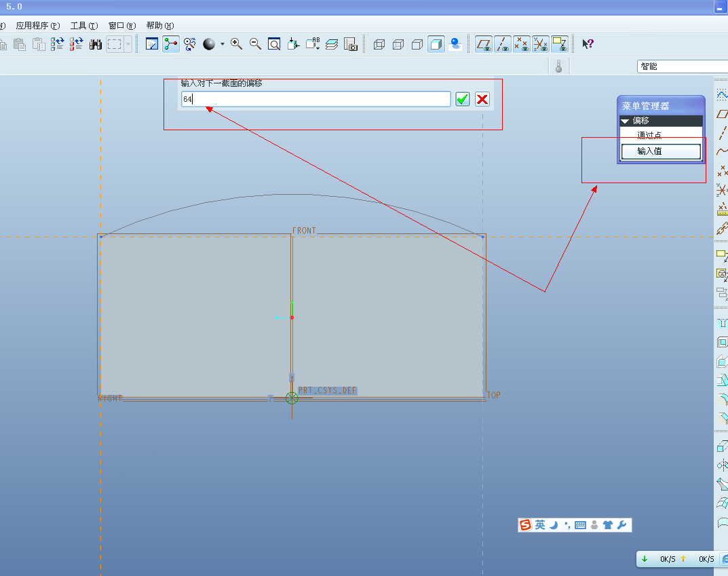Switch to No Hidden display
The image size is (728, 576).
417,44
